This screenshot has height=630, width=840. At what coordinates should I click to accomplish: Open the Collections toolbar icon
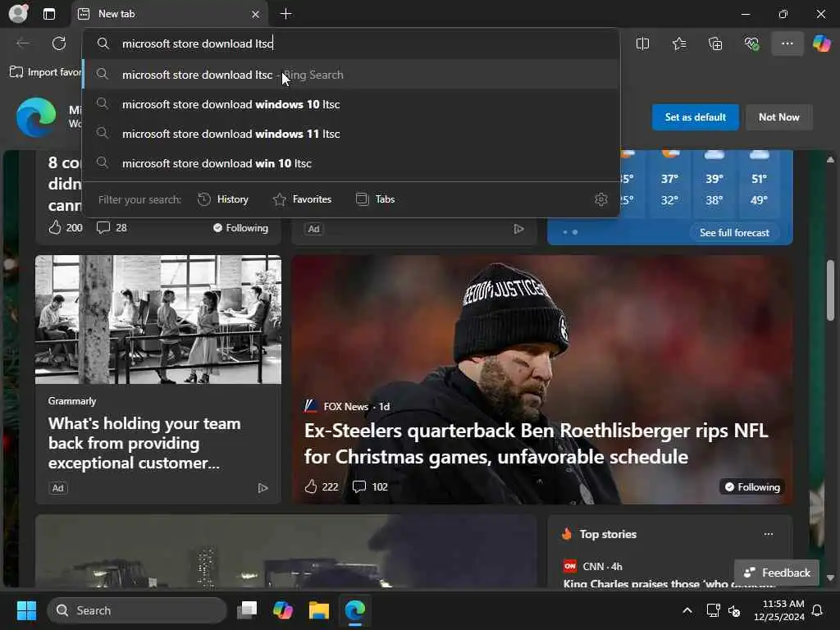[715, 44]
